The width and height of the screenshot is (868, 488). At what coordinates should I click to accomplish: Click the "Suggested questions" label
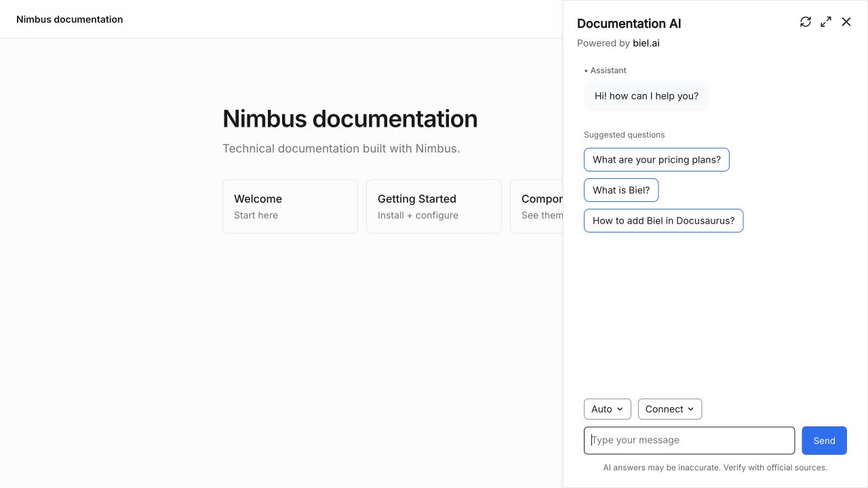624,135
